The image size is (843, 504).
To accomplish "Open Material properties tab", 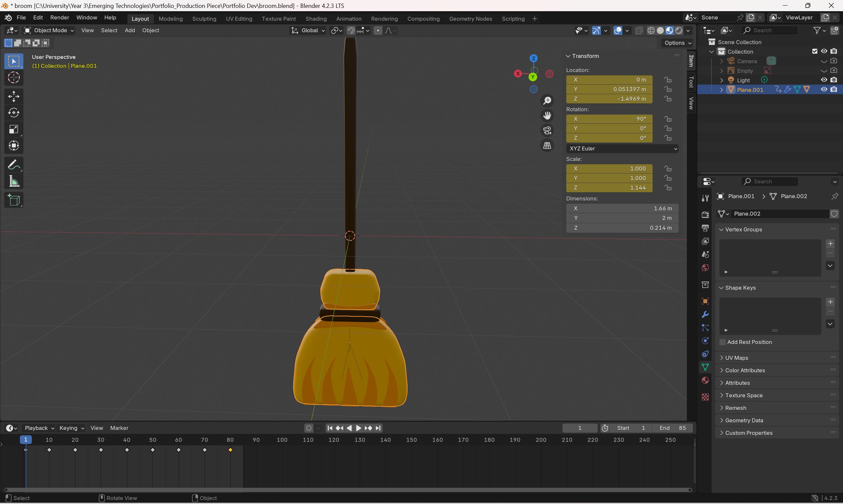I will pyautogui.click(x=705, y=380).
